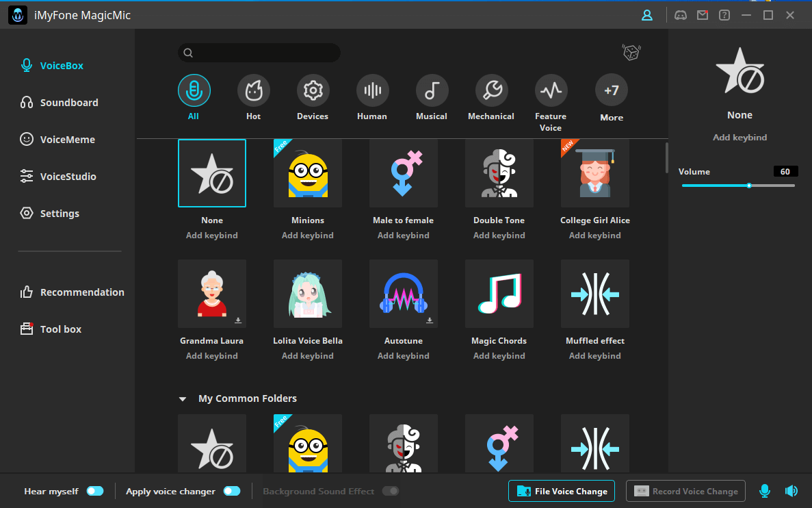Add keybind under Minions
The image size is (812, 508).
308,236
